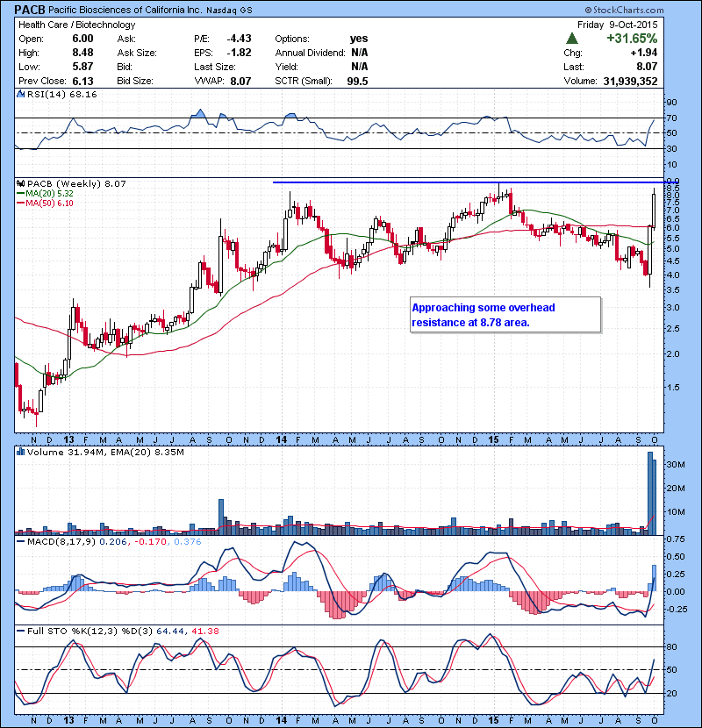Click the blue overhead resistance annotation box
The width and height of the screenshot is (702, 728).
(505, 315)
